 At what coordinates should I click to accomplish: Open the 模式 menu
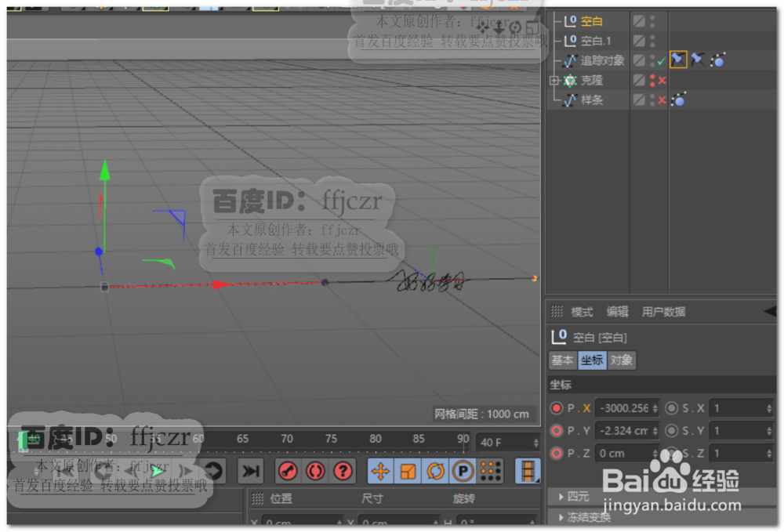pyautogui.click(x=582, y=312)
